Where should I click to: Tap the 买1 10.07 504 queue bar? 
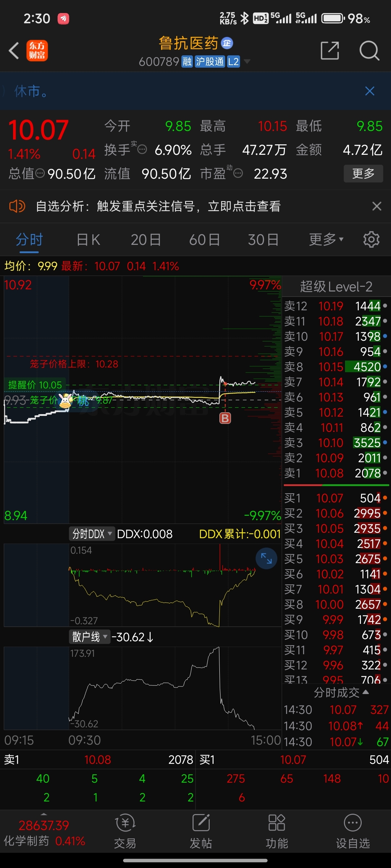click(293, 759)
